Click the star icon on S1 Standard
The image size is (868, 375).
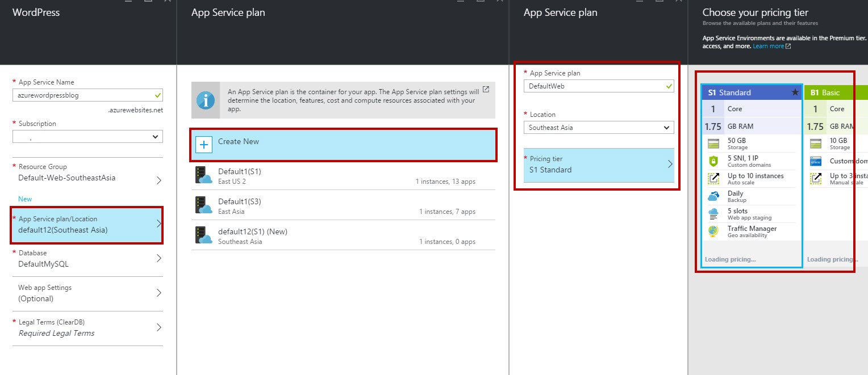tap(795, 92)
